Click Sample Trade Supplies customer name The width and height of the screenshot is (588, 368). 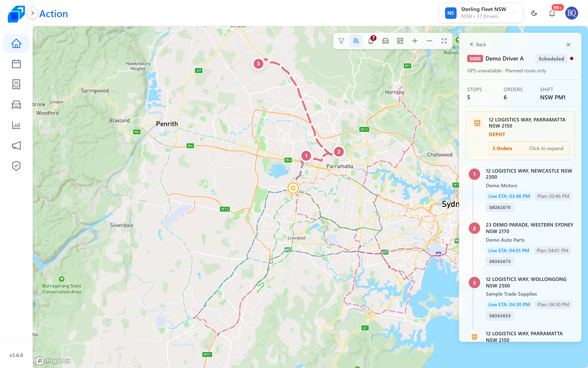pyautogui.click(x=511, y=294)
